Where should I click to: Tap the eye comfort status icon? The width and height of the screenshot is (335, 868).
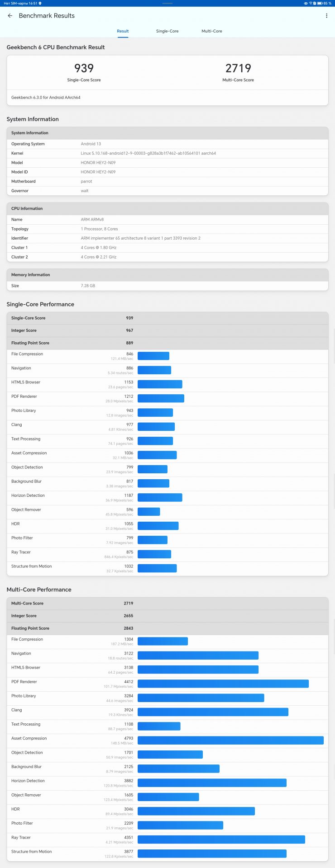(306, 3)
